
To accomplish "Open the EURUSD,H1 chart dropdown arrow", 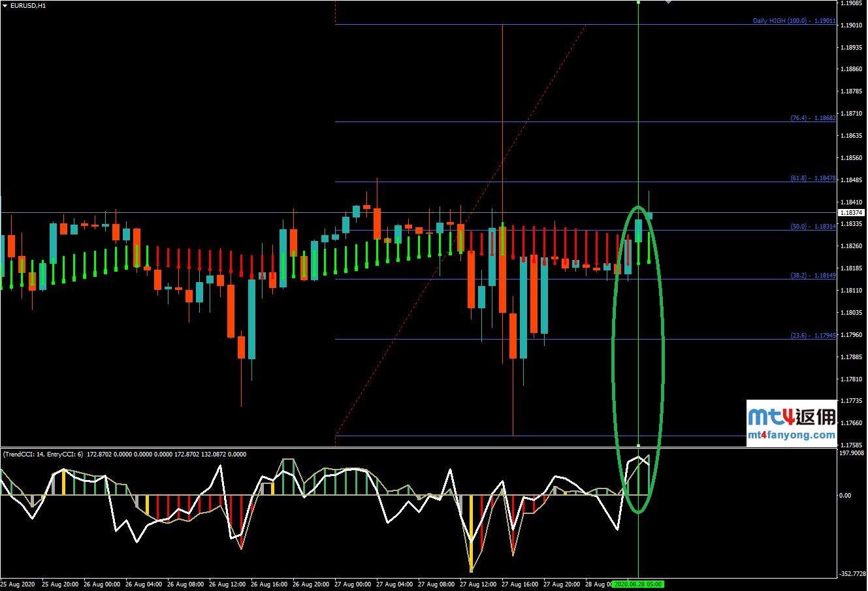I will (5, 5).
